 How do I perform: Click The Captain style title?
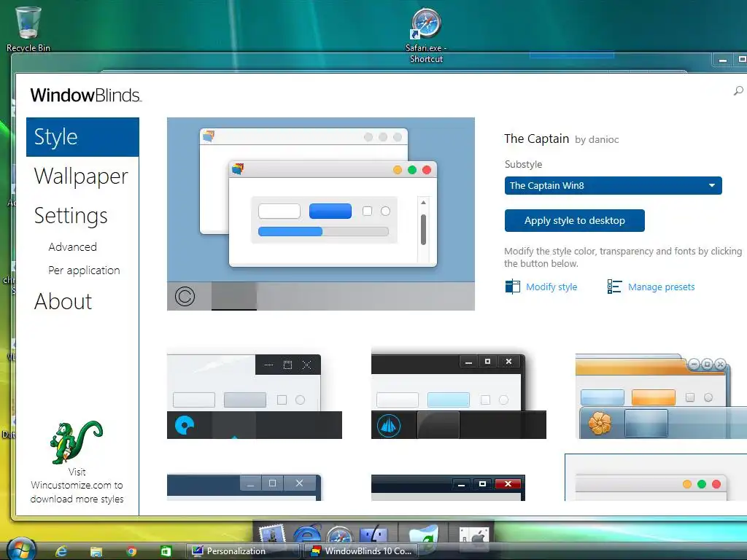(x=536, y=139)
